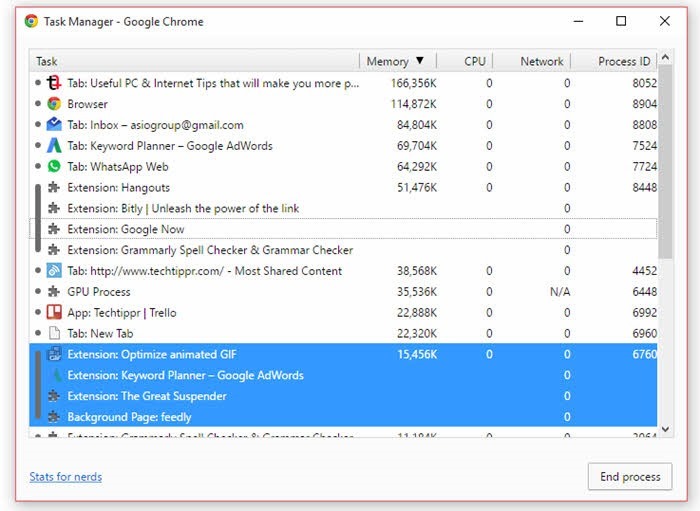Select Extension: Google Now row
The image size is (700, 511).
click(343, 229)
